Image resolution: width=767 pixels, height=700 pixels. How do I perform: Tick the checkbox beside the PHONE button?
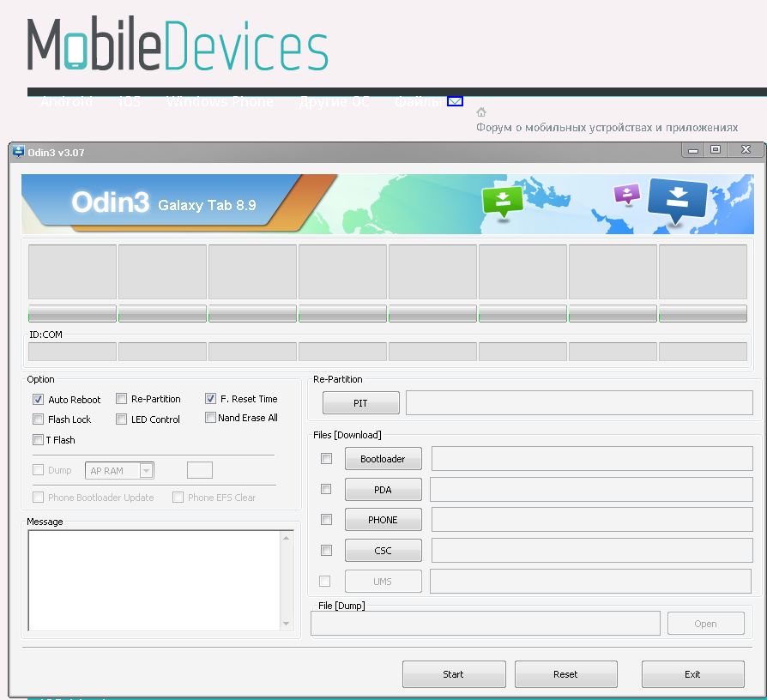pyautogui.click(x=326, y=520)
